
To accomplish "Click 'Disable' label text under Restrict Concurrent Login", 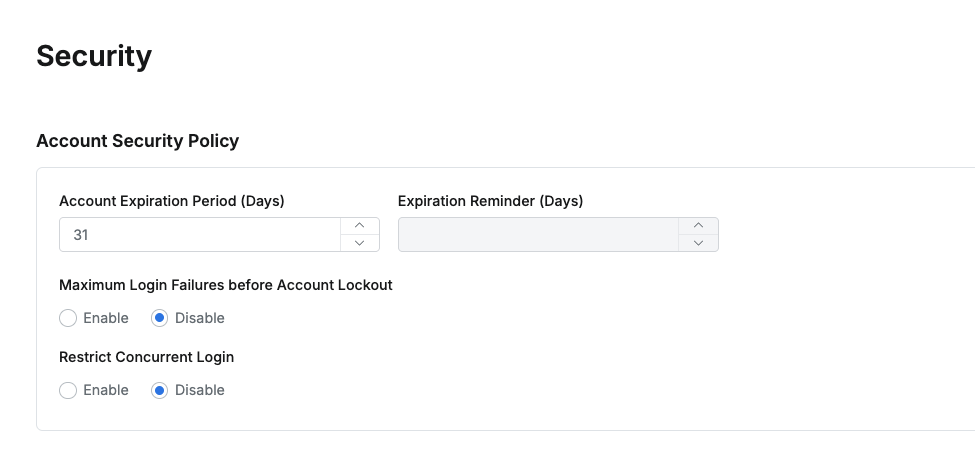I will (200, 390).
